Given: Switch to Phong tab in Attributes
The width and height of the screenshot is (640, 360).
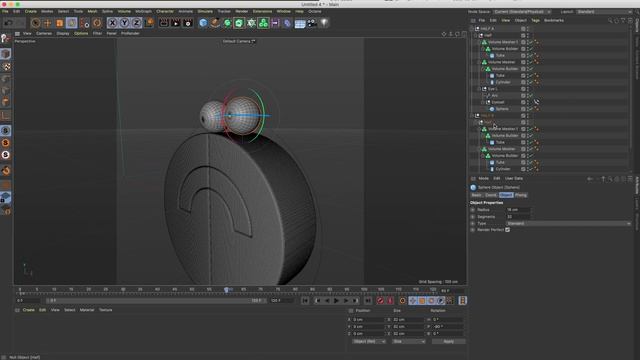Looking at the screenshot, I should click(520, 195).
